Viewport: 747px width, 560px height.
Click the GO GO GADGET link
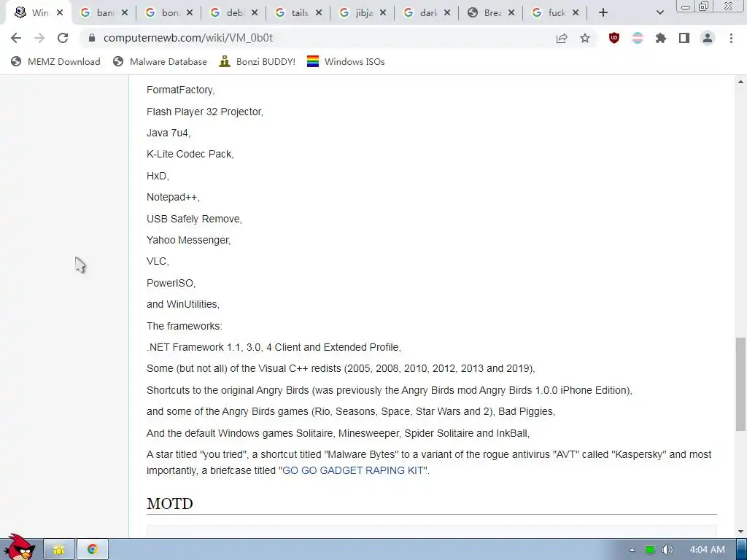[352, 470]
